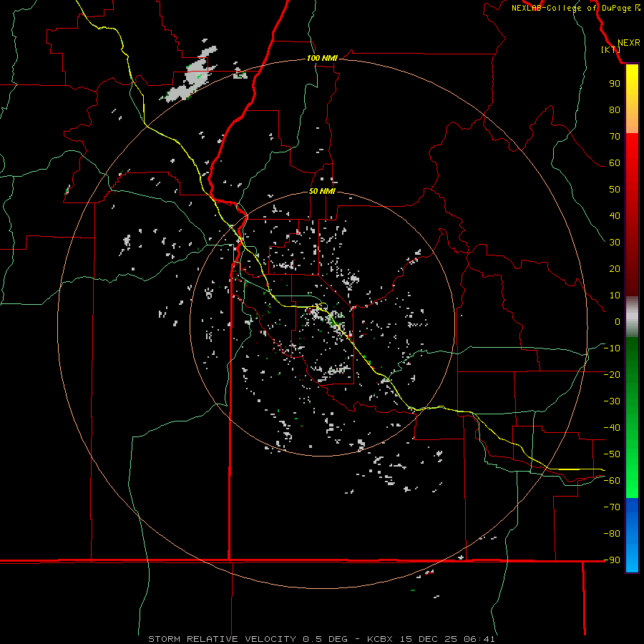Screen dimensions: 644x644
Task: Click the 60 value on the velocity scale
Action: click(615, 163)
